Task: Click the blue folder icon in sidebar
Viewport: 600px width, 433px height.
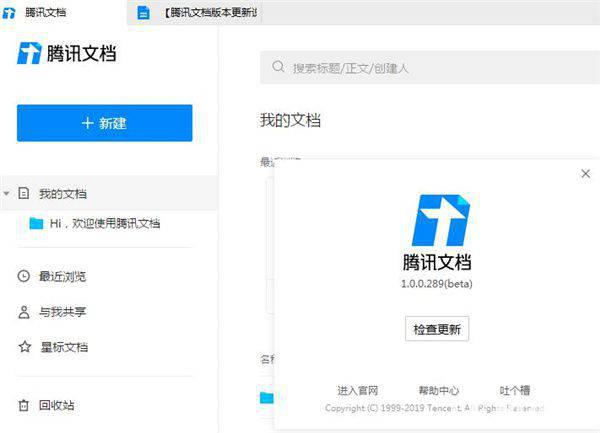Action: pos(37,223)
